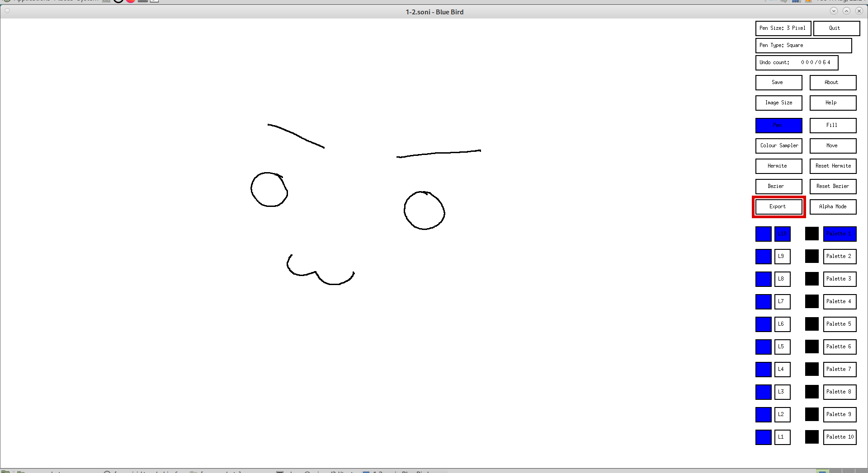Select the Bezier curve tool
Viewport: 868px width, 473px height.
tap(778, 186)
